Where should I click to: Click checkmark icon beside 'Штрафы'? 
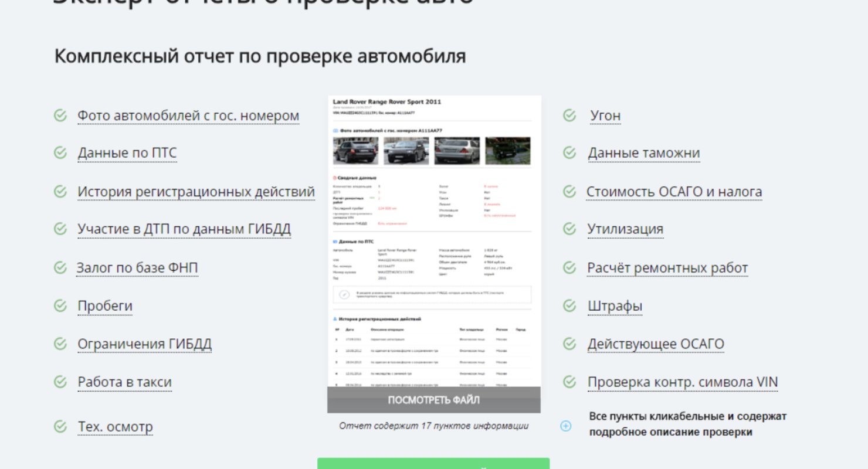click(569, 305)
